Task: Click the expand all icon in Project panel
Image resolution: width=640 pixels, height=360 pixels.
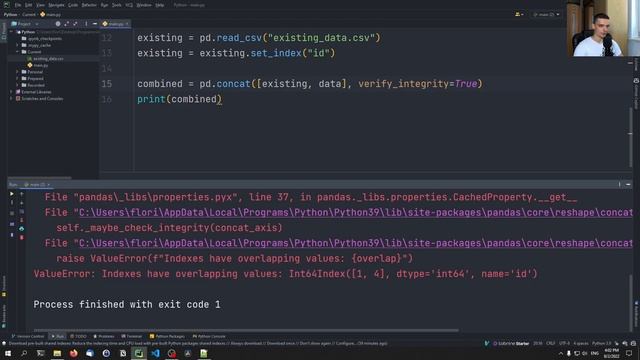Action: coord(67,24)
